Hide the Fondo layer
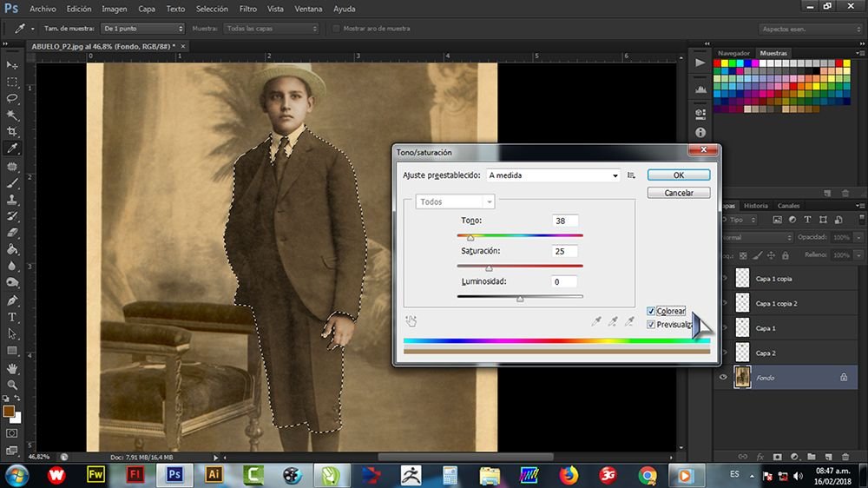The height and width of the screenshot is (488, 868). 723,377
